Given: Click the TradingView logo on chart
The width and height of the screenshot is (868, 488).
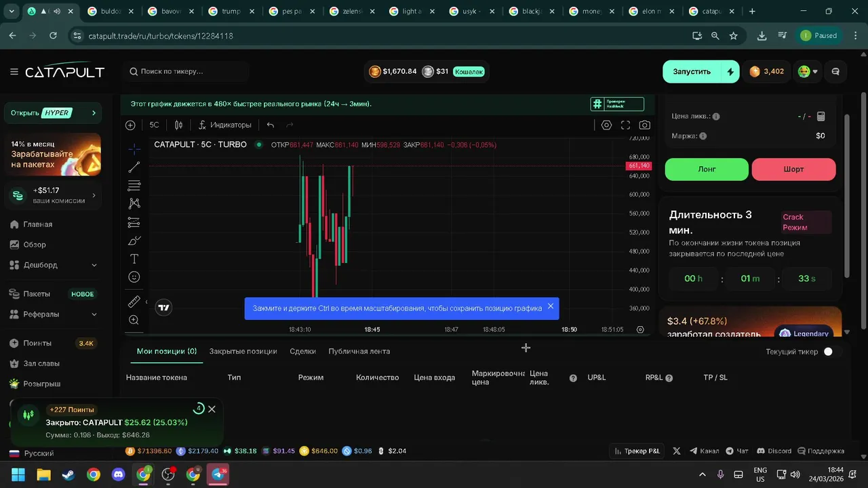Looking at the screenshot, I should [x=163, y=308].
